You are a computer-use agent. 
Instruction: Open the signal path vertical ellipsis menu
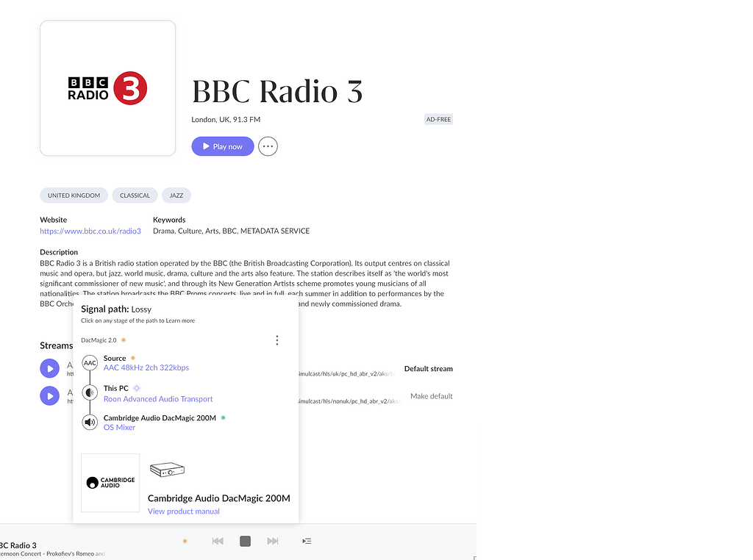click(276, 340)
